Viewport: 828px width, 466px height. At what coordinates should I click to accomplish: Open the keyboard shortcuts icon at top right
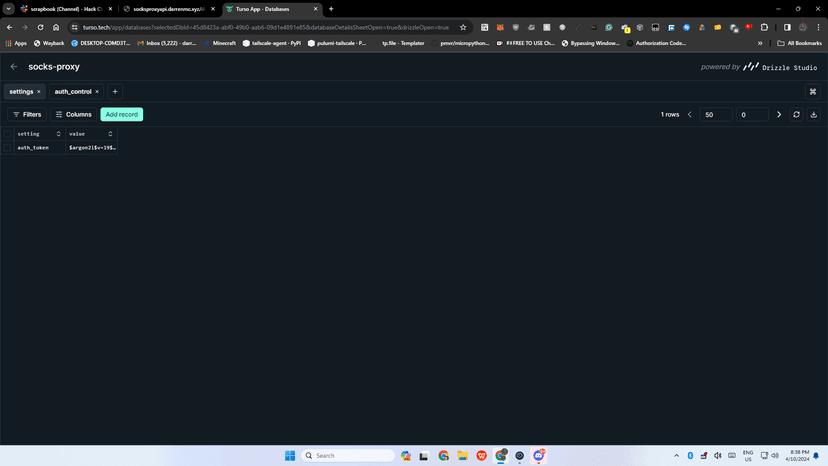click(813, 91)
